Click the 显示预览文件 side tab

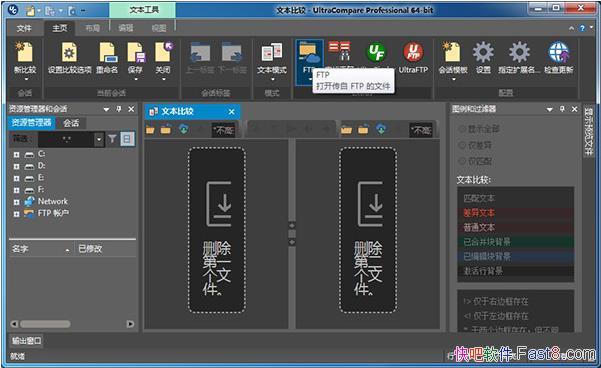588,131
